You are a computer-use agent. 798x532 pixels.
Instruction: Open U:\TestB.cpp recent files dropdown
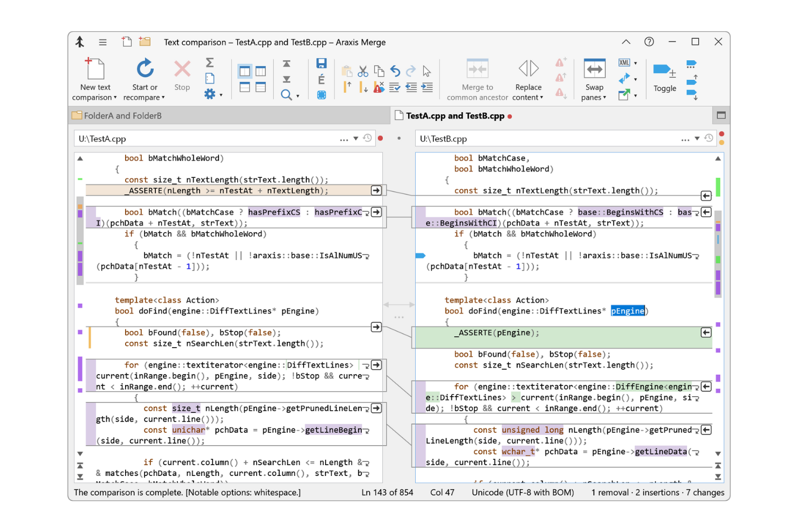[697, 139]
